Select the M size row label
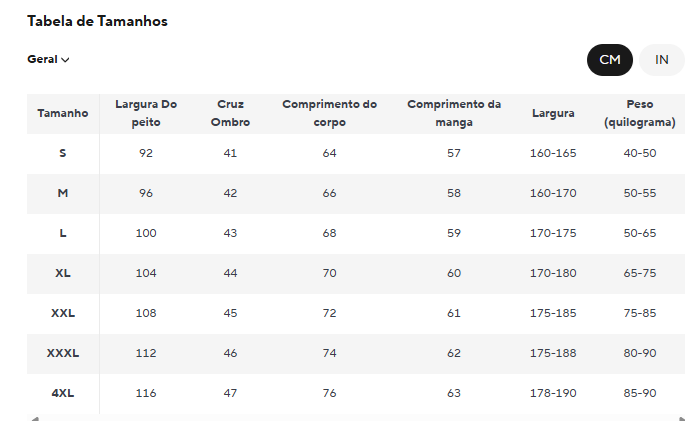685x421 pixels. click(x=63, y=193)
